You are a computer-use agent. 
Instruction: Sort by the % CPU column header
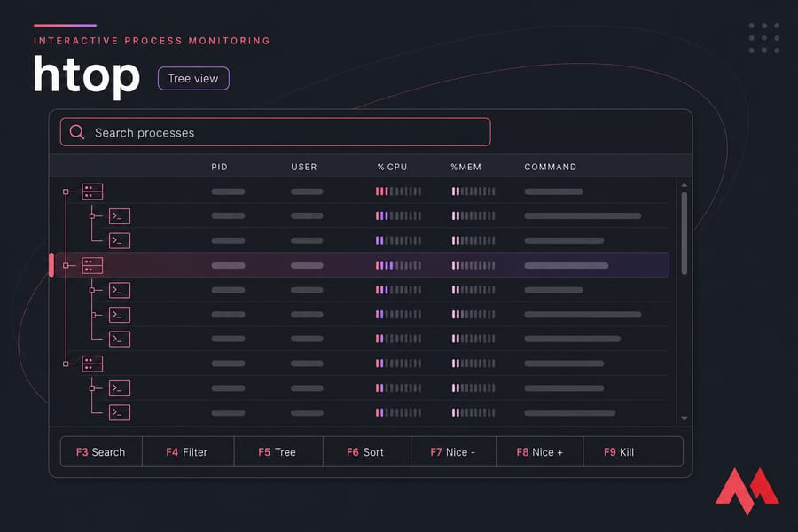coord(393,167)
